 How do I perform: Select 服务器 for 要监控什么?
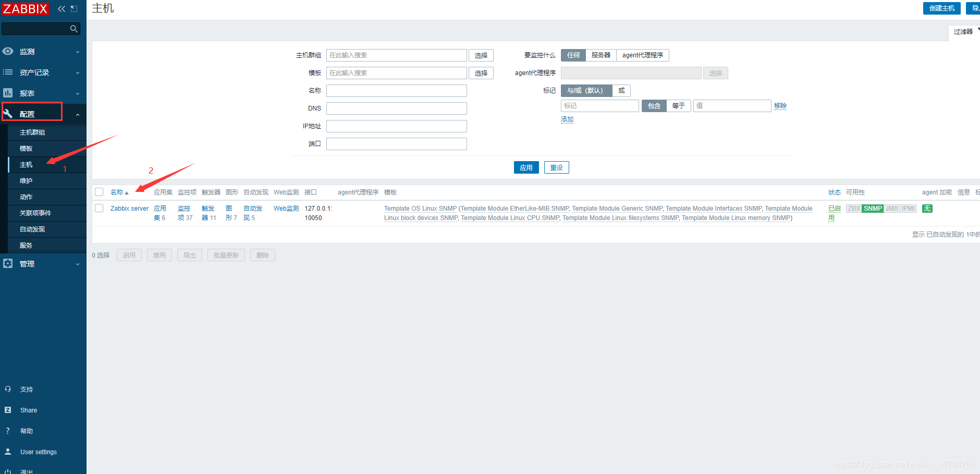[x=601, y=55]
